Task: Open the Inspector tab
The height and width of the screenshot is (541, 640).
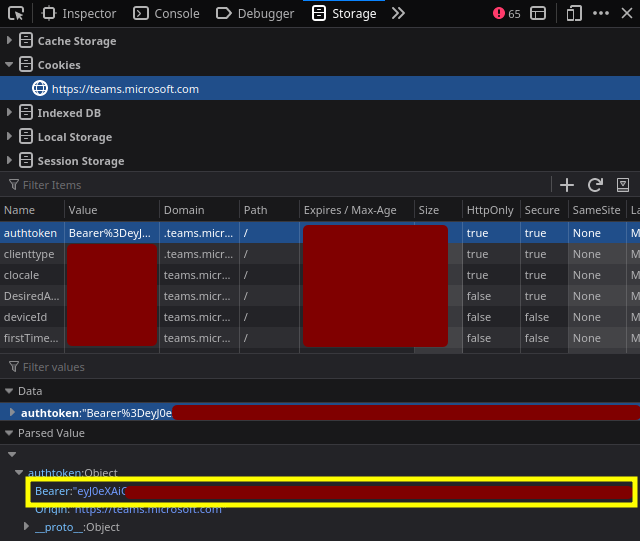Action: (x=79, y=13)
